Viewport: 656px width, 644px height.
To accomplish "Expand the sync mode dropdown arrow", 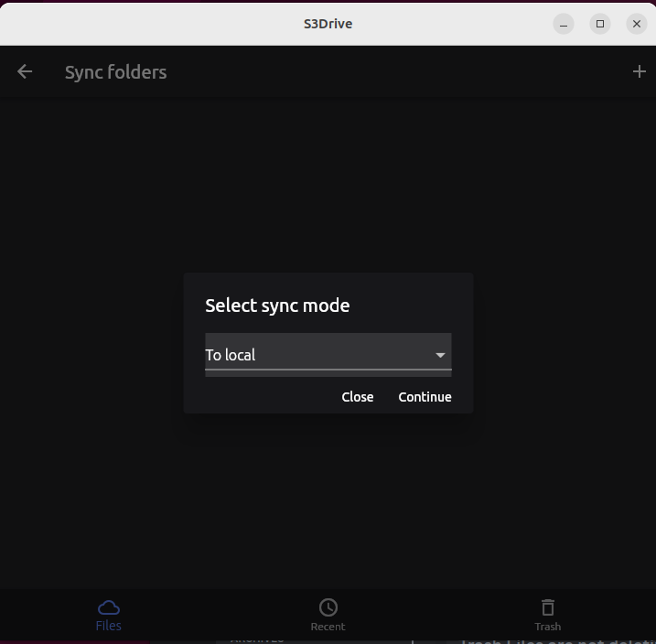I will tap(440, 355).
